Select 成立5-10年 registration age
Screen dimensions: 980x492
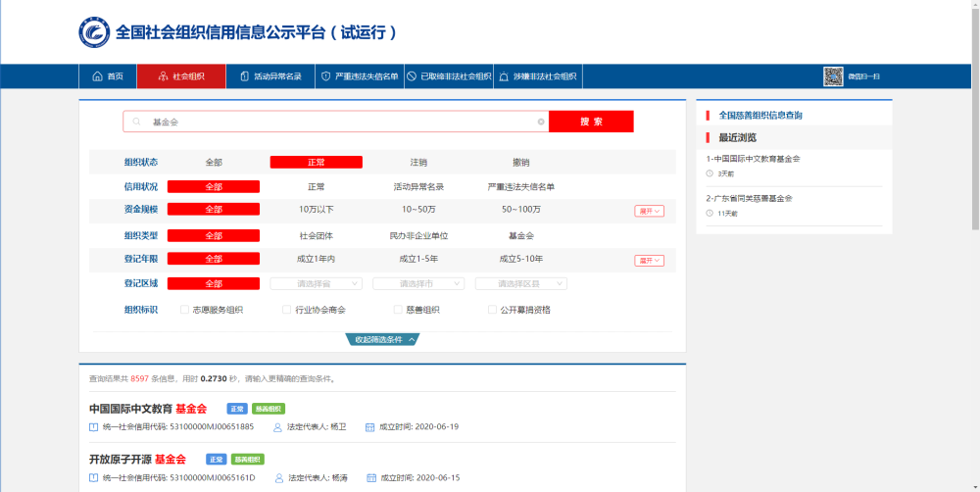521,258
